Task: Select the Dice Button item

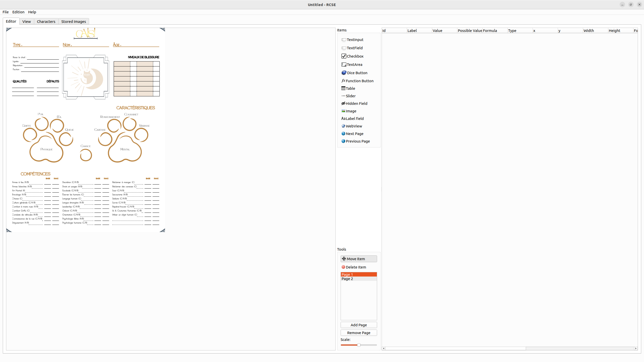Action: tap(357, 73)
